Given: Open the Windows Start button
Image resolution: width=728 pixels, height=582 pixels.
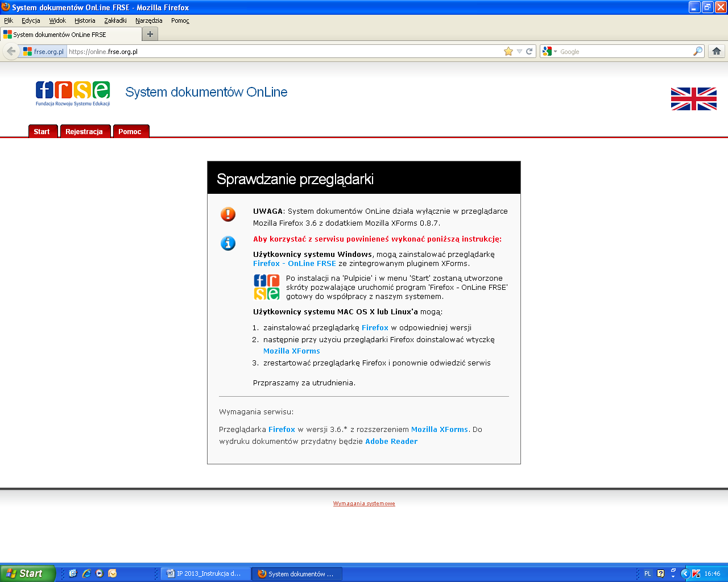Looking at the screenshot, I should [28, 573].
